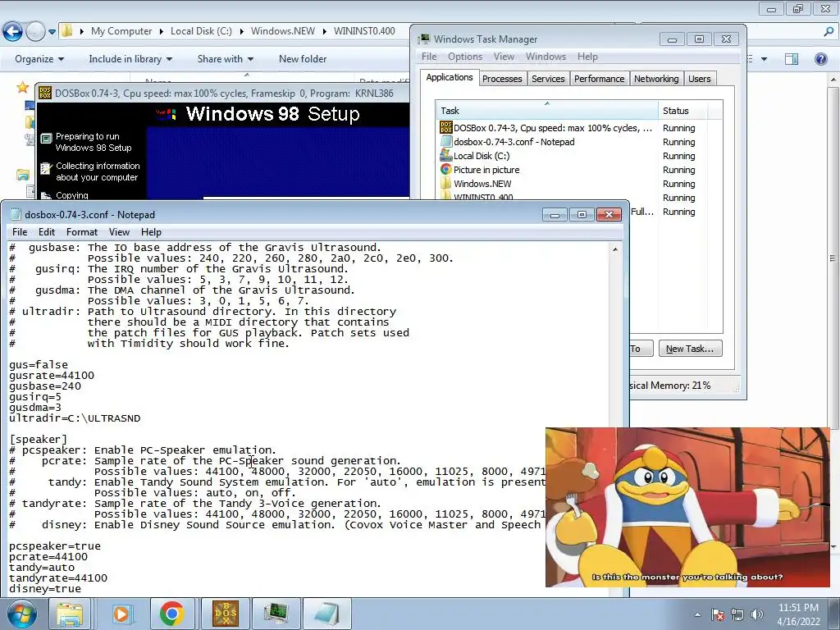This screenshot has width=840, height=630.
Task: Open Task Manager View menu
Action: pyautogui.click(x=504, y=57)
